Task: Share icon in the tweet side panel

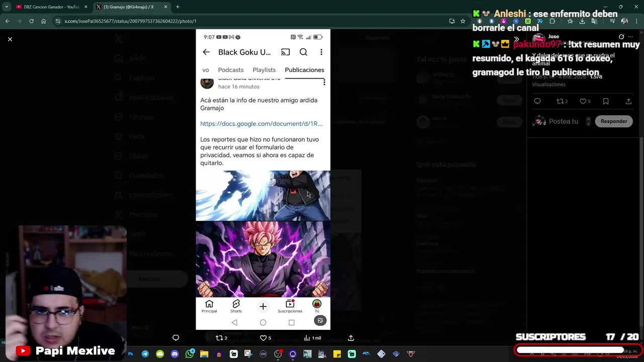Action: coord(628,101)
